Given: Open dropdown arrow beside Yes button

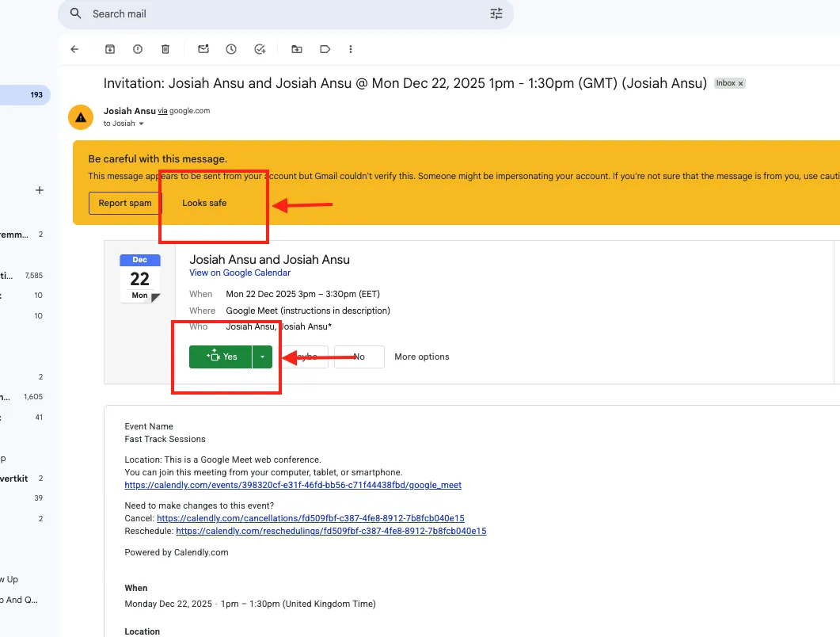Looking at the screenshot, I should coord(263,357).
